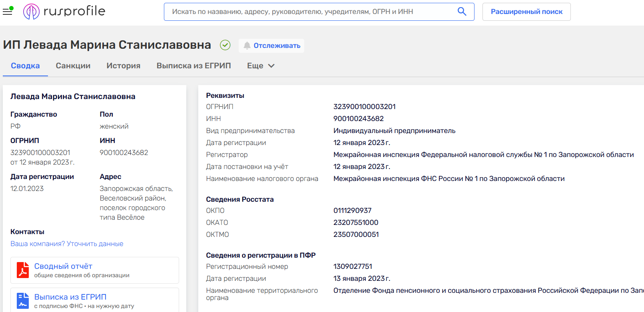
Task: Click the green verified checkmark icon
Action: pyautogui.click(x=225, y=45)
